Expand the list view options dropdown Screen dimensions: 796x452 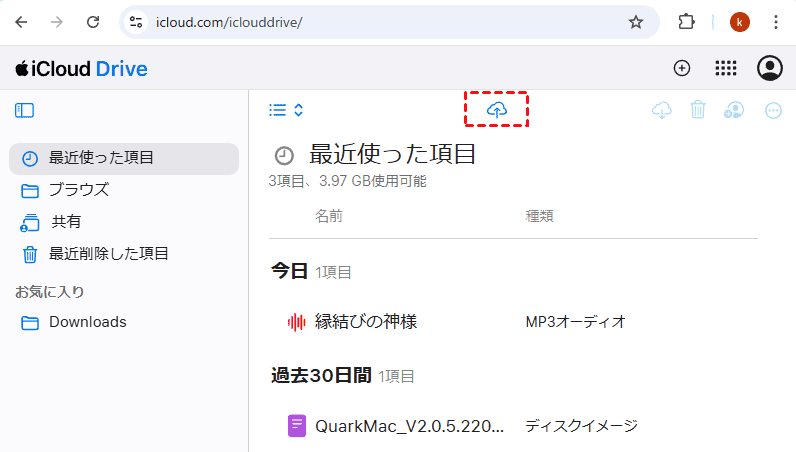(x=286, y=110)
